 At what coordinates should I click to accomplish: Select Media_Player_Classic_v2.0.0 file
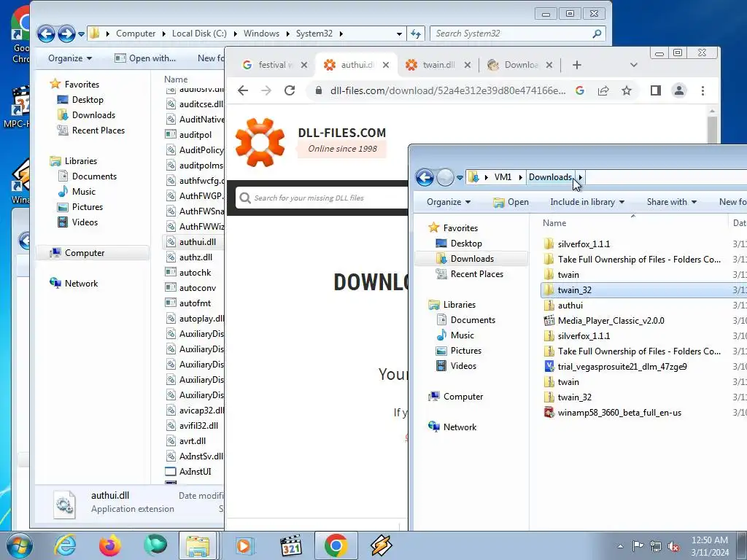(611, 321)
